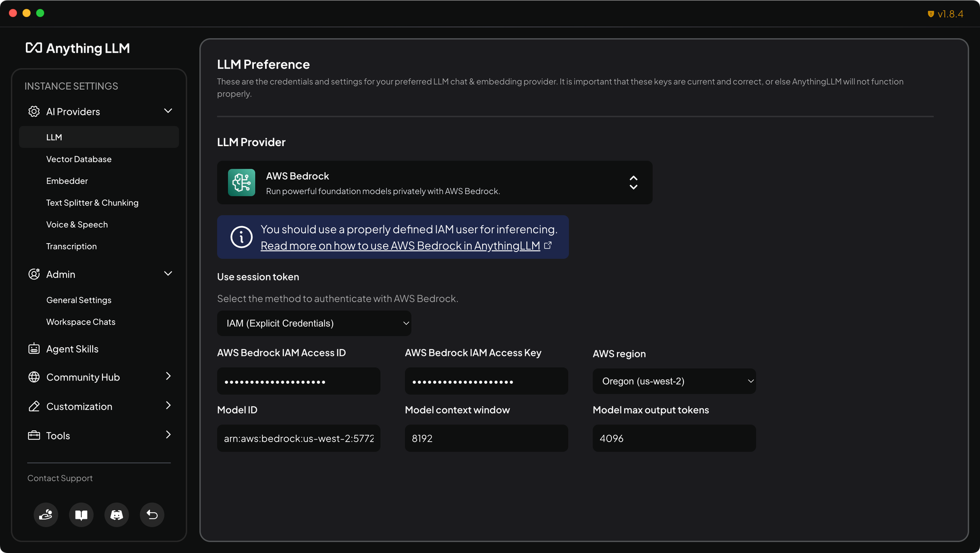Collapse the Admin section chevron
980x553 pixels.
pyautogui.click(x=168, y=274)
